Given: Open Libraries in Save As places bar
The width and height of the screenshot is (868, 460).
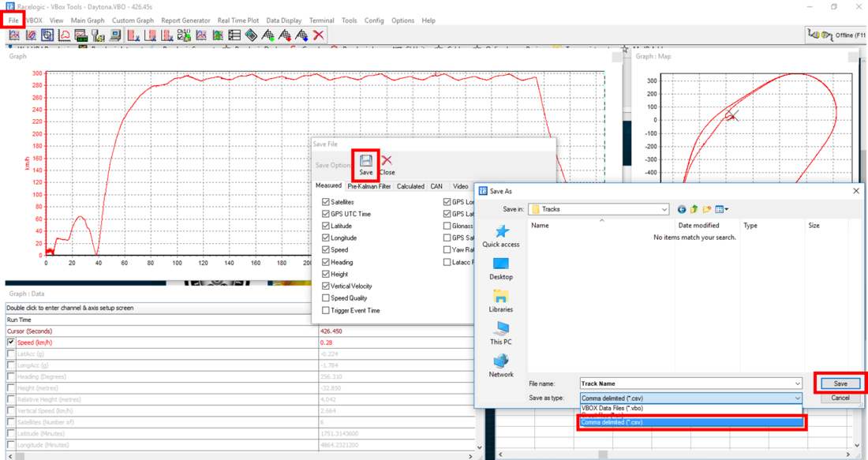Looking at the screenshot, I should (x=501, y=301).
